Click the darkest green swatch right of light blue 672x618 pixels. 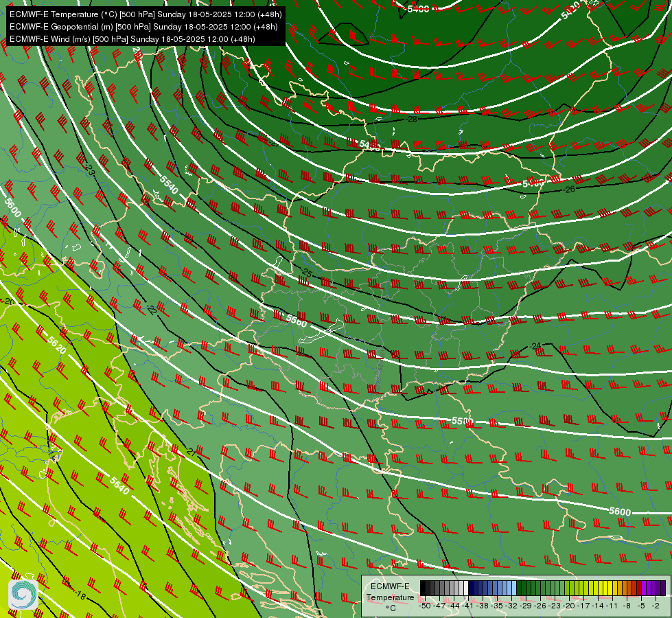click(519, 588)
